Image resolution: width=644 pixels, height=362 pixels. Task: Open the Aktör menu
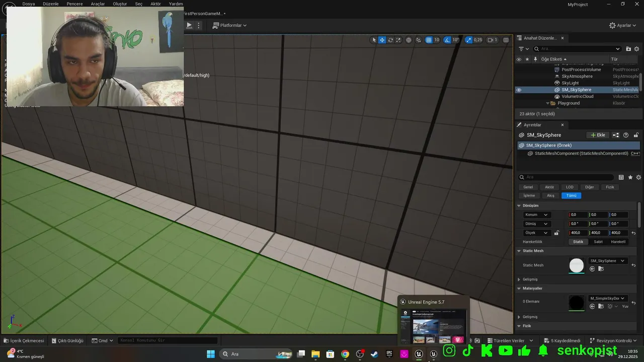(155, 4)
